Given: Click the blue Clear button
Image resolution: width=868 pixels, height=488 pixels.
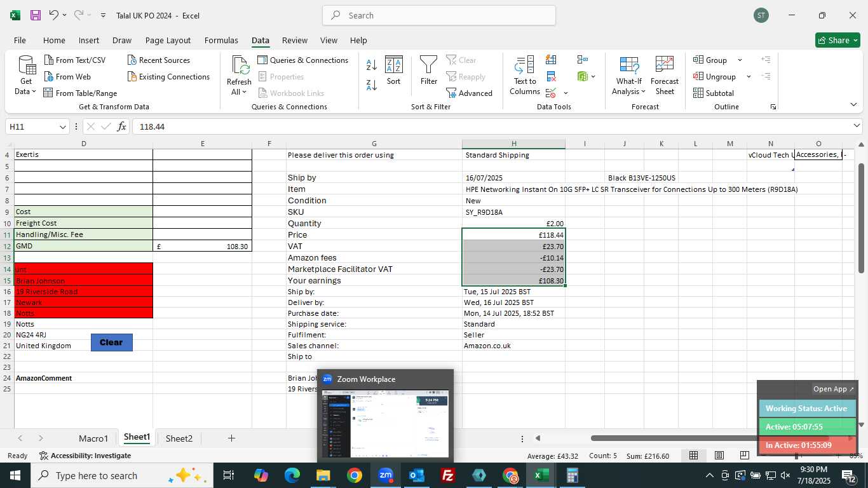Looking at the screenshot, I should click(111, 342).
